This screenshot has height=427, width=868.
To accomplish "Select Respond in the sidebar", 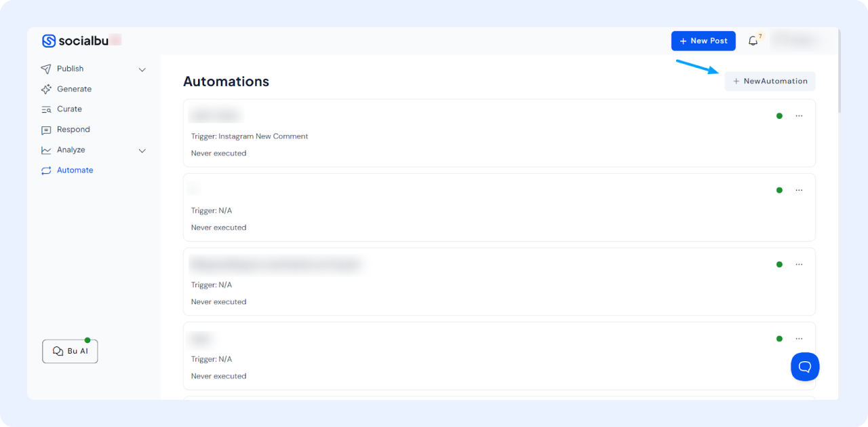I will click(x=73, y=130).
